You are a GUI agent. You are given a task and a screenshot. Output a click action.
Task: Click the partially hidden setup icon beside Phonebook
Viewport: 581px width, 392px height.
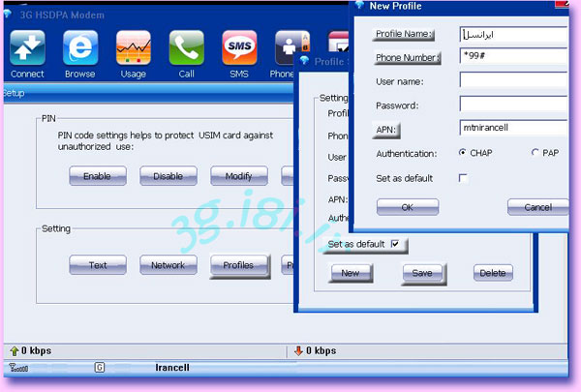click(x=338, y=42)
